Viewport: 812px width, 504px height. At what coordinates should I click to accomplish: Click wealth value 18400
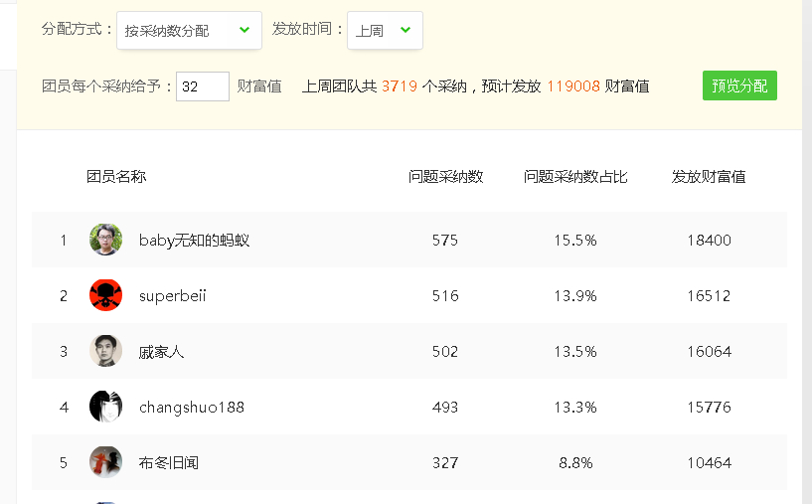(709, 241)
